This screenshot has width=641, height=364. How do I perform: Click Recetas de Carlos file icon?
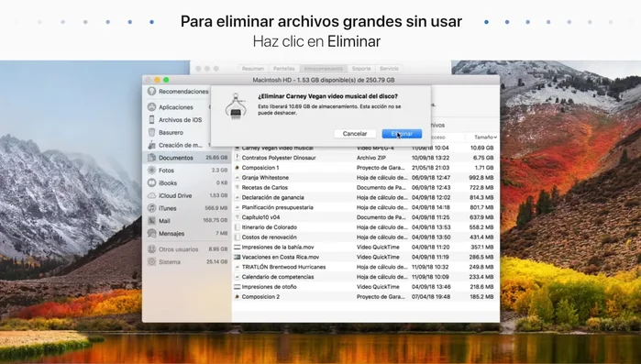(237, 188)
